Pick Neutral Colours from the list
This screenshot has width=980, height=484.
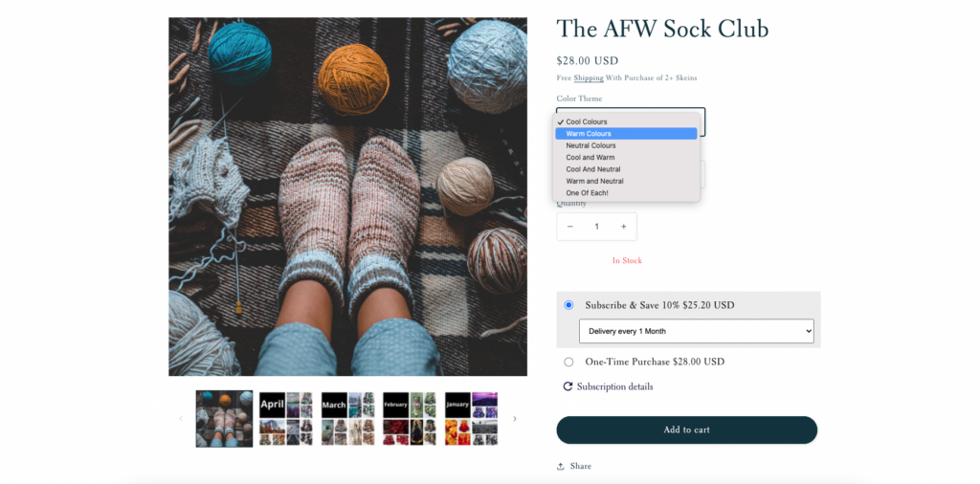[626, 145]
